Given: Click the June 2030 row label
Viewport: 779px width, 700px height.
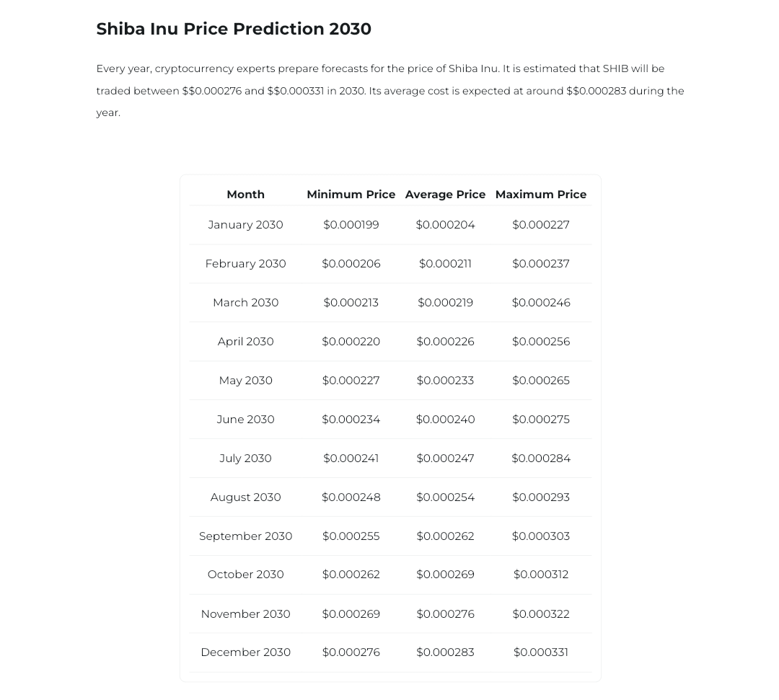Looking at the screenshot, I should tap(245, 420).
